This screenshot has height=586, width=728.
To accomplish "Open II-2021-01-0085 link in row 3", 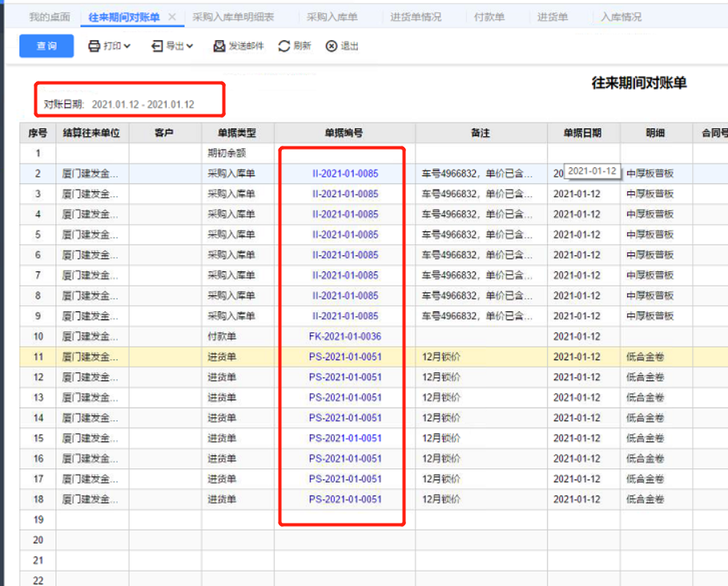I will click(x=345, y=194).
